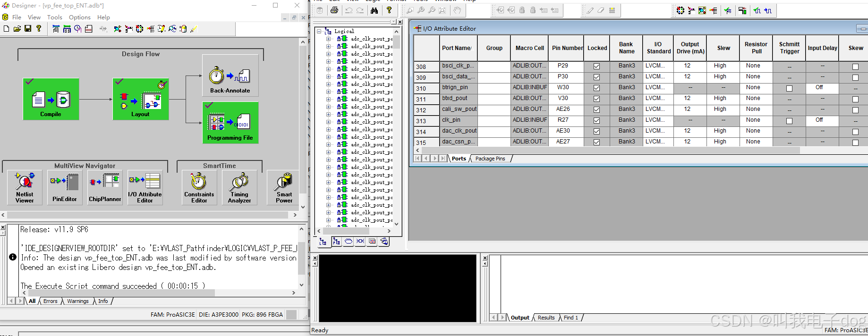Click the timing clock icon in Designer toolbar
The image size is (868, 336).
78,29
